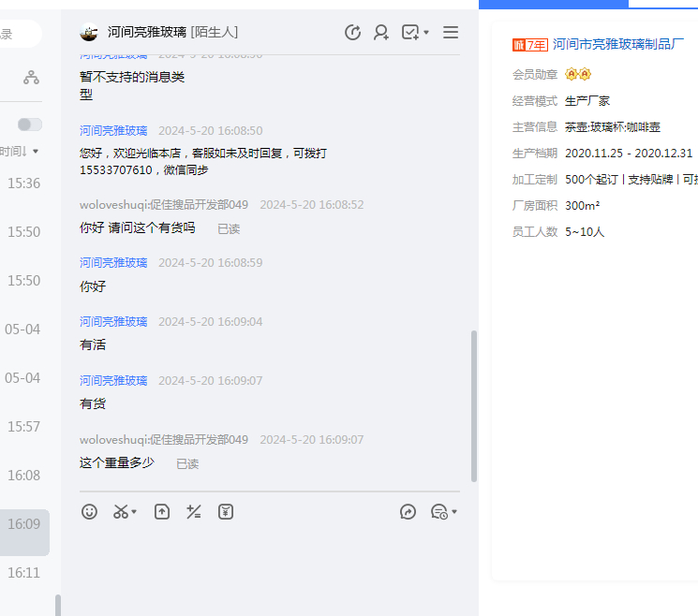Click welcome message with phone 15533707610
The height and width of the screenshot is (616, 698).
click(x=203, y=162)
